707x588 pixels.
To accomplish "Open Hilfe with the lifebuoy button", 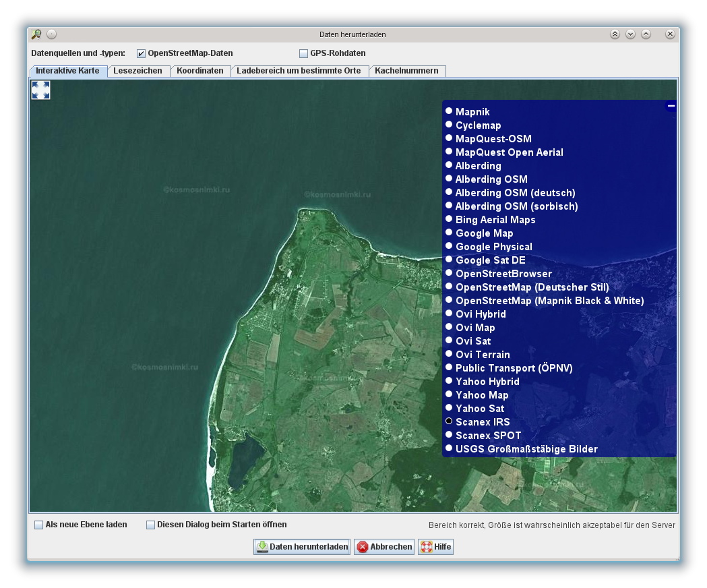I will 435,547.
